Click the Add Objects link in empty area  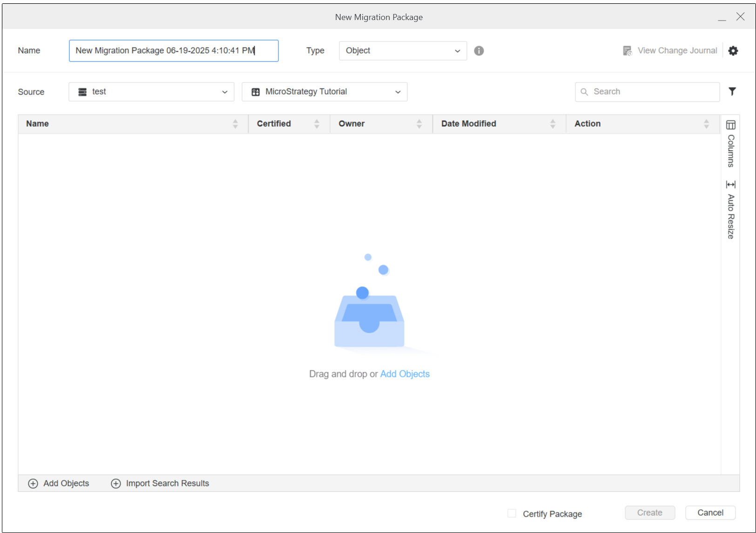(405, 374)
